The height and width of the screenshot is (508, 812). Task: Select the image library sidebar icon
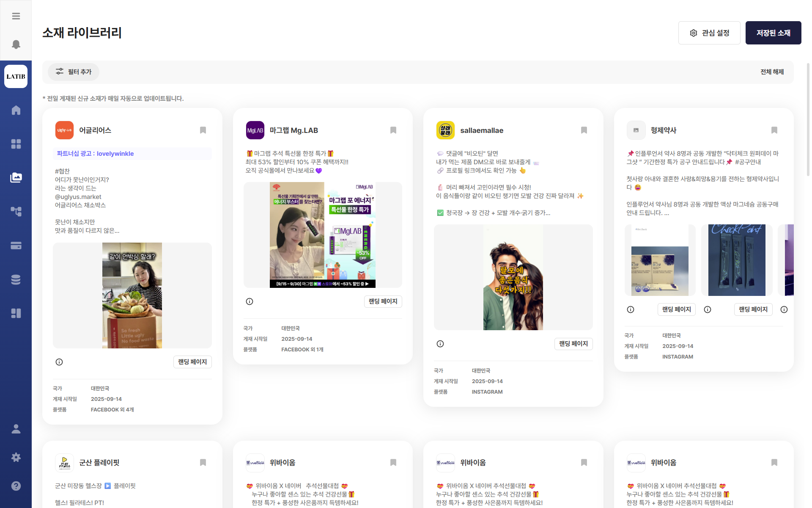(16, 177)
